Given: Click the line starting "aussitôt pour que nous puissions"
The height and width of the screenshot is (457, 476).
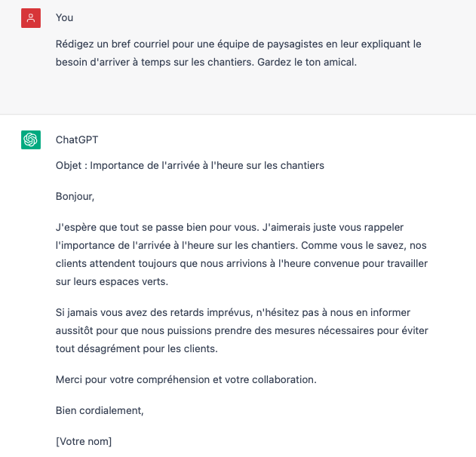Looking at the screenshot, I should (241, 330).
